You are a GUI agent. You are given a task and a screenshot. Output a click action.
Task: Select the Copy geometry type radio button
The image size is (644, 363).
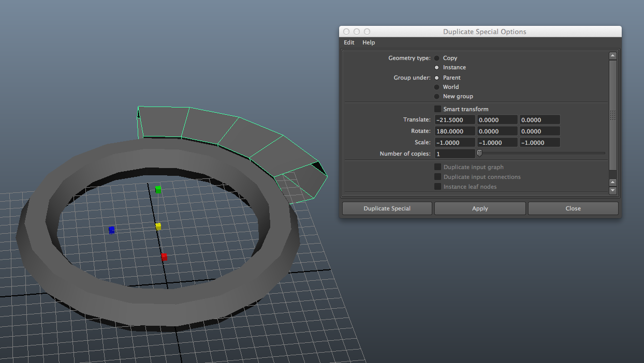coord(437,58)
